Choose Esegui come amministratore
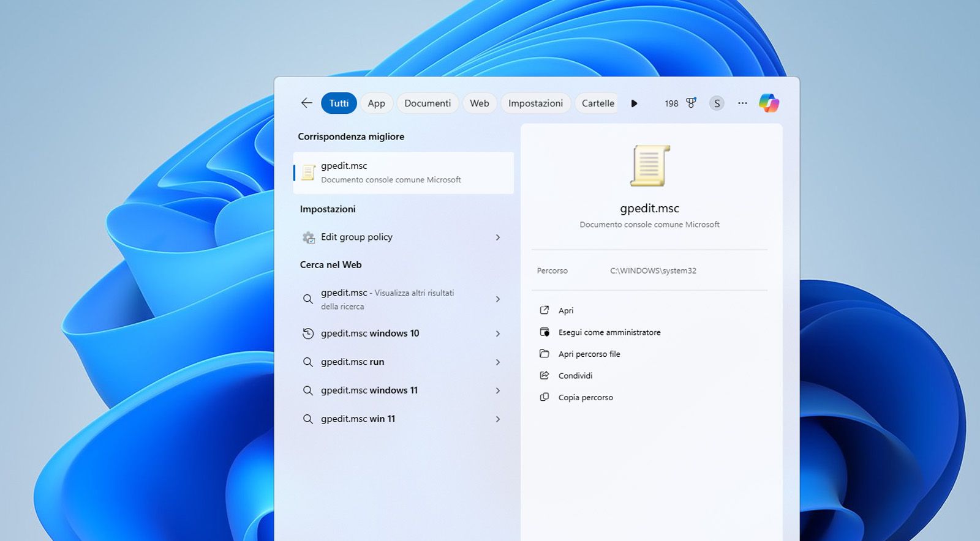 pos(609,332)
